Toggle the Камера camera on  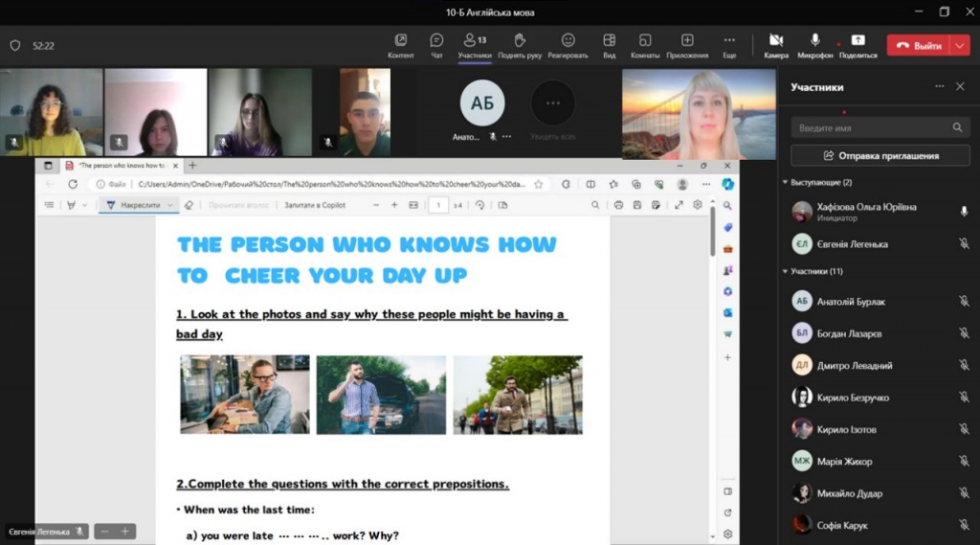(x=776, y=40)
